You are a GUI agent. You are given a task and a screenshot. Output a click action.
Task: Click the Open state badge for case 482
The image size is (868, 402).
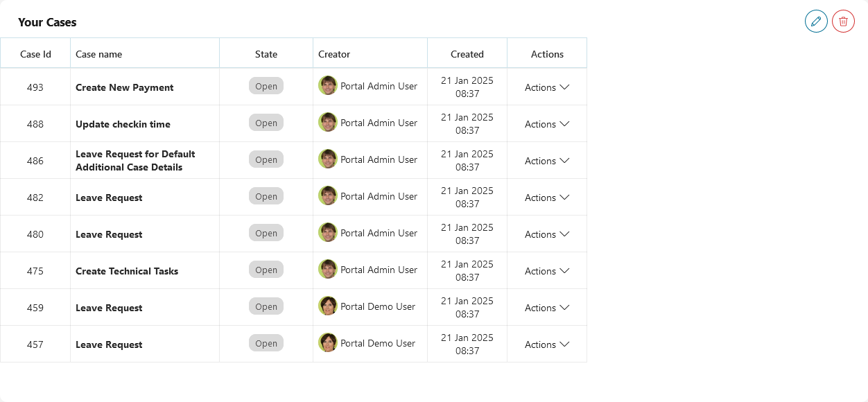tap(266, 197)
